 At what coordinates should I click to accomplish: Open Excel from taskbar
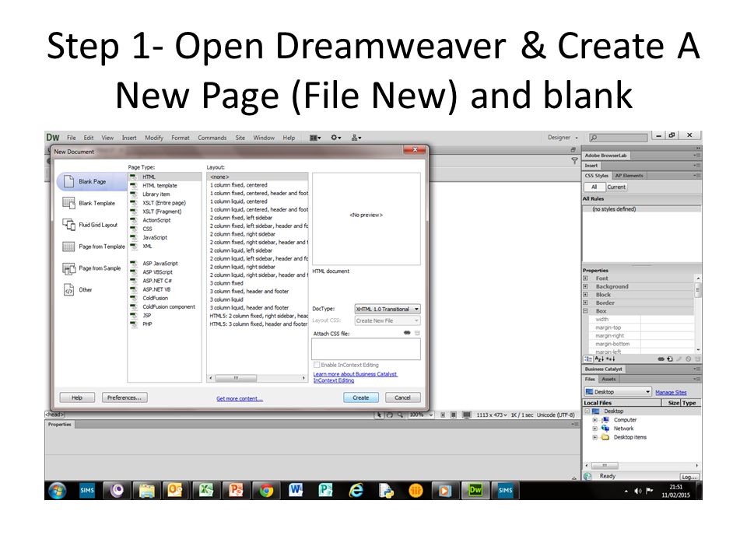[x=205, y=491]
